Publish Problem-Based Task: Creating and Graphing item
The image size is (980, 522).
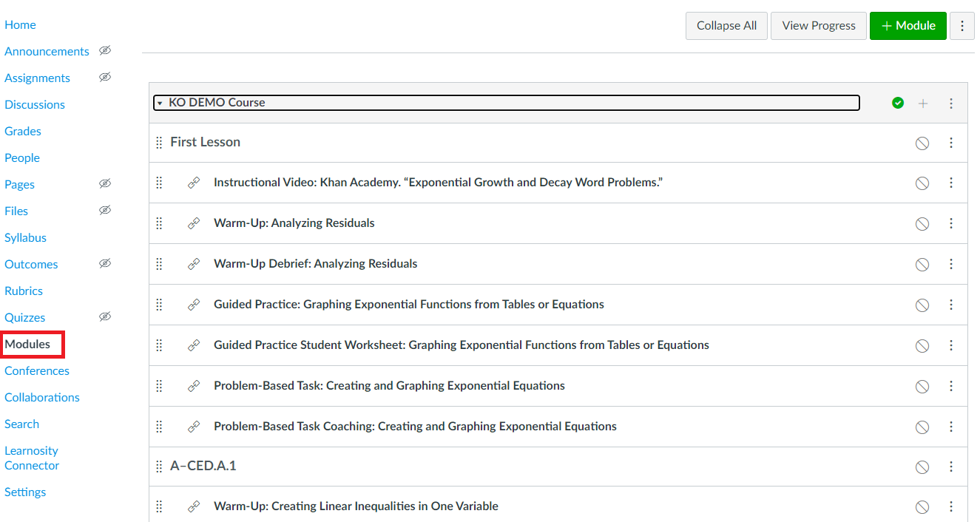[x=922, y=387]
